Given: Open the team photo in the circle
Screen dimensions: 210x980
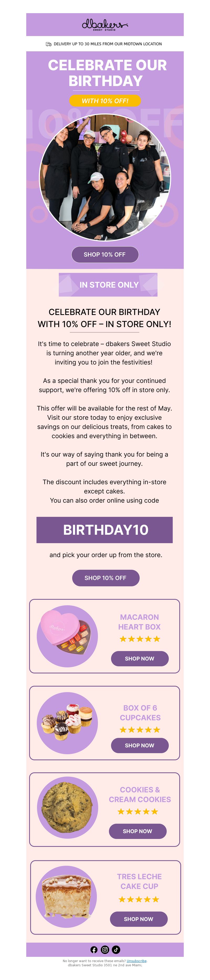Looking at the screenshot, I should point(105,177).
